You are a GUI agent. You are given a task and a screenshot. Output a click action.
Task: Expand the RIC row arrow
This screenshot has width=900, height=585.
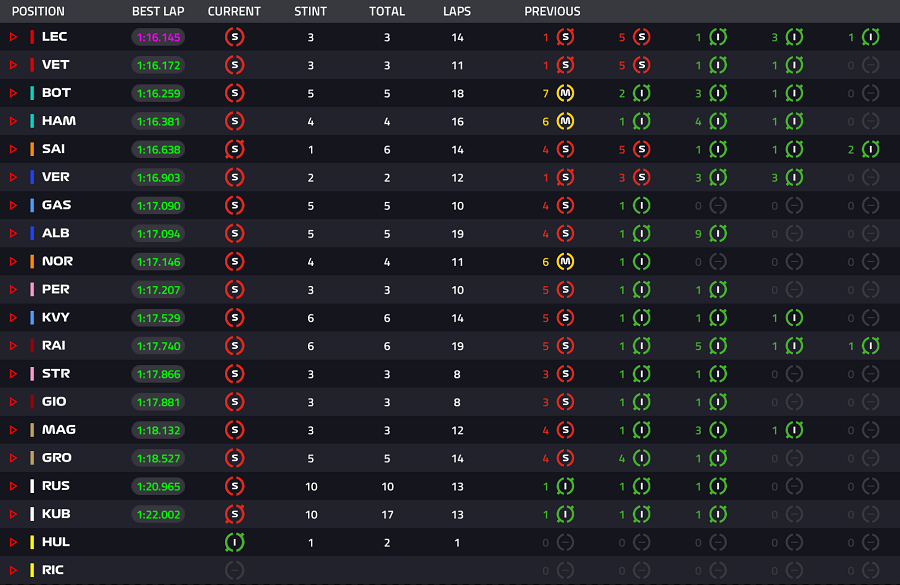coord(13,570)
